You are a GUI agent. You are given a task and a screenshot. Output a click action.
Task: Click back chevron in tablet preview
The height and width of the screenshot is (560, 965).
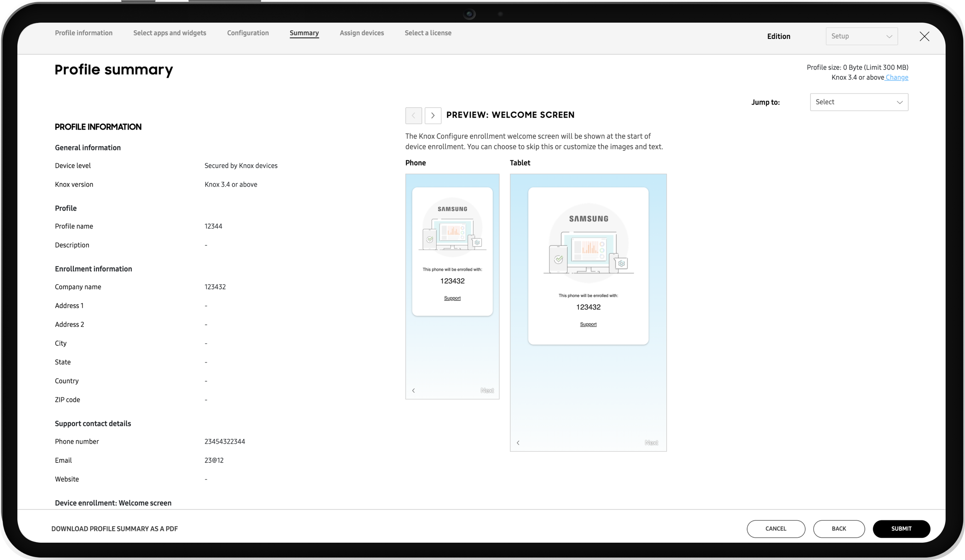(x=518, y=442)
